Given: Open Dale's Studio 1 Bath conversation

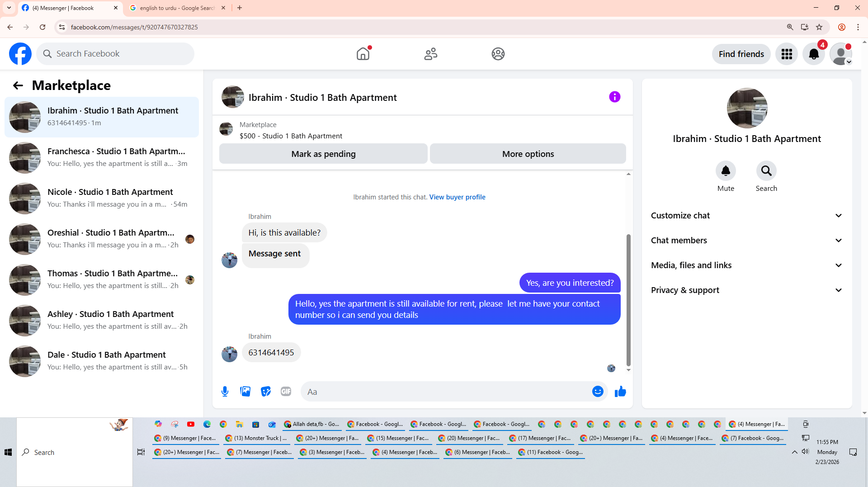Looking at the screenshot, I should [x=102, y=361].
